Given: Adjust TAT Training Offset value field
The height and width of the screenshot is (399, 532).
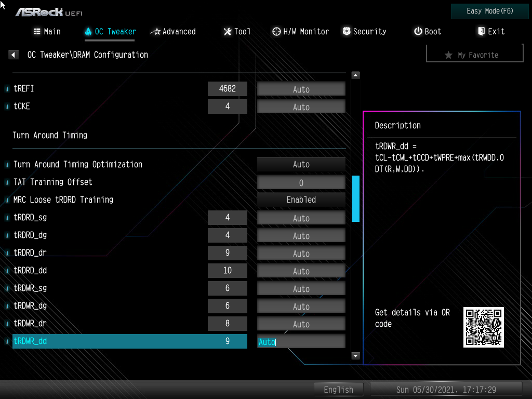Looking at the screenshot, I should click(x=301, y=182).
